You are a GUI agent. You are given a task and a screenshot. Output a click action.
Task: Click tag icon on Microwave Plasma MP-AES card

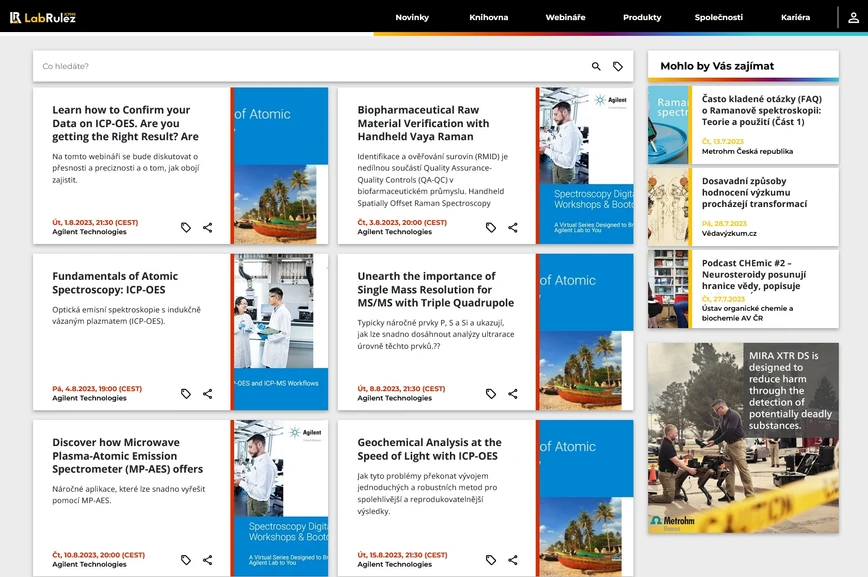tap(186, 560)
